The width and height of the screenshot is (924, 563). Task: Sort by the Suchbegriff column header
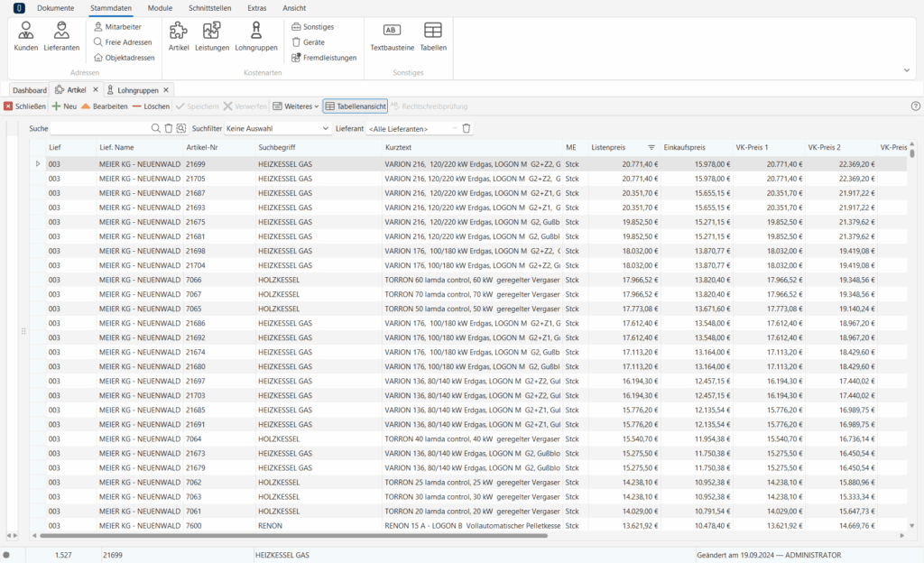(x=319, y=147)
